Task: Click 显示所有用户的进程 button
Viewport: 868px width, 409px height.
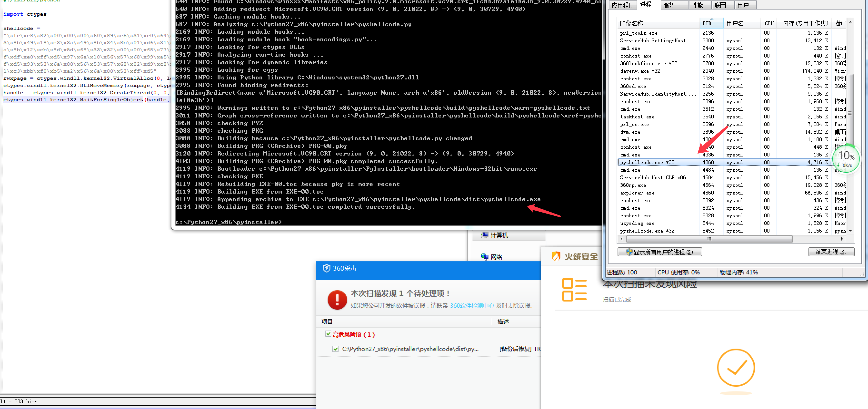Action: pos(659,252)
